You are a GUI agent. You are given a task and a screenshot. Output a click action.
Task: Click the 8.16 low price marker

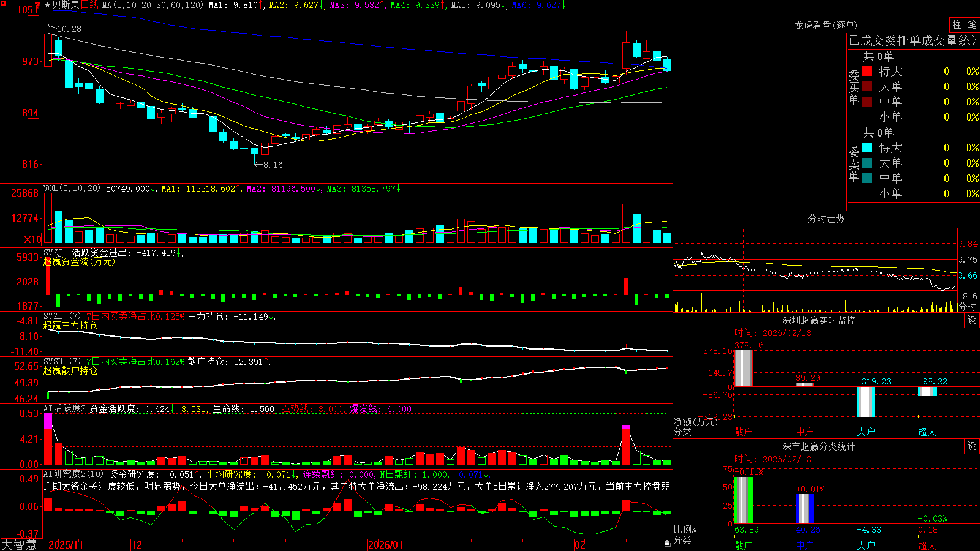coord(273,165)
